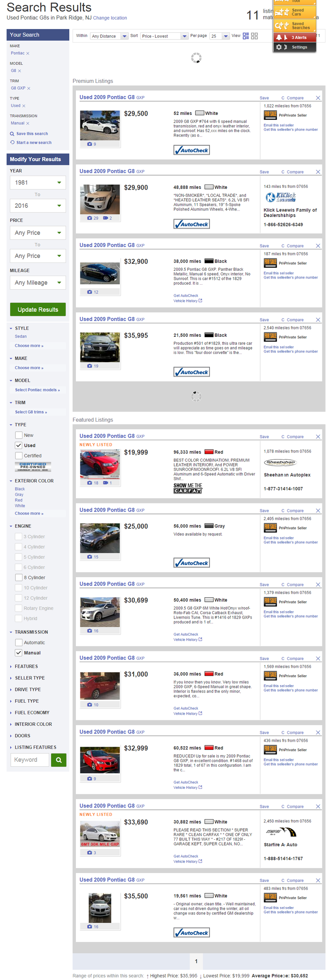Click into the Keyword input field
The height and width of the screenshot is (980, 328).
coord(30,760)
